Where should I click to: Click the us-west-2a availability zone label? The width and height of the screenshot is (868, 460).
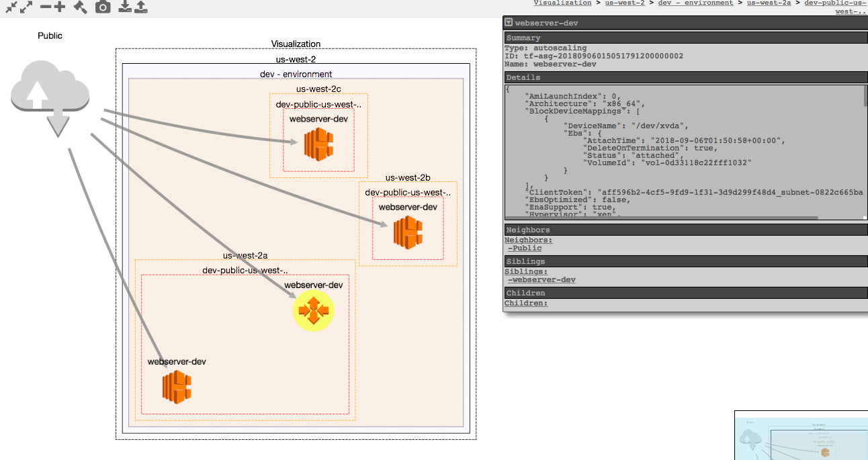[245, 256]
